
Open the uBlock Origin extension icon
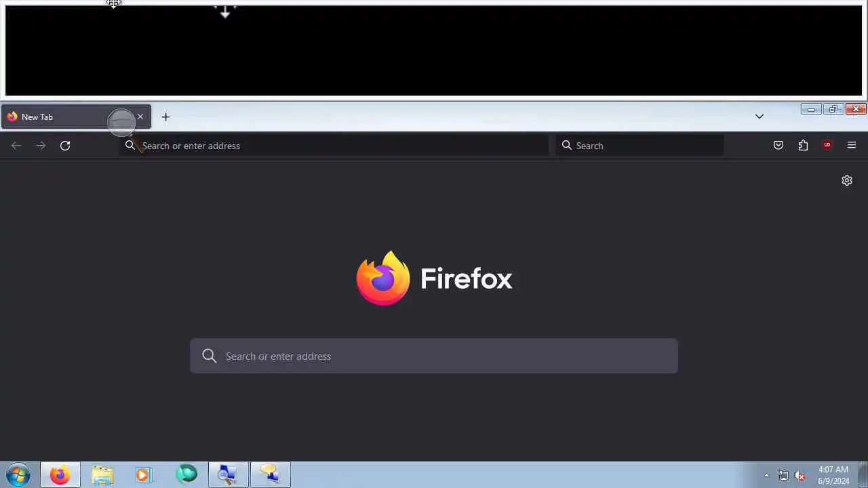pyautogui.click(x=827, y=145)
